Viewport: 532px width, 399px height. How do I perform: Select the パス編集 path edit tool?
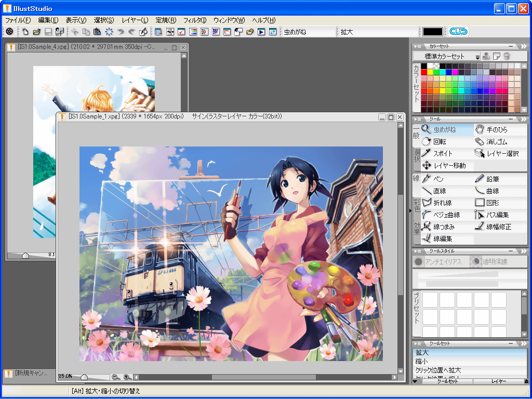[x=500, y=215]
